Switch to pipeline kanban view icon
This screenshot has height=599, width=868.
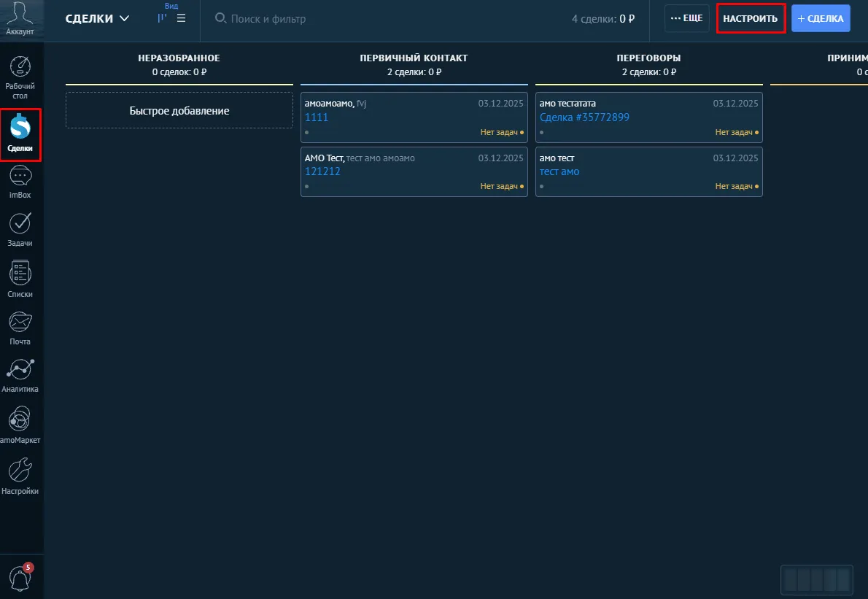click(162, 18)
